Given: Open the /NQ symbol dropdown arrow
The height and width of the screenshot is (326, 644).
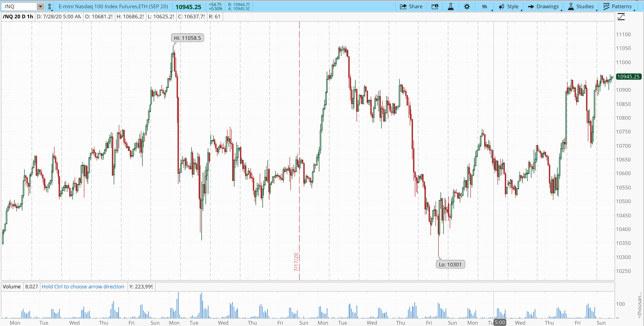Looking at the screenshot, I should [x=40, y=6].
